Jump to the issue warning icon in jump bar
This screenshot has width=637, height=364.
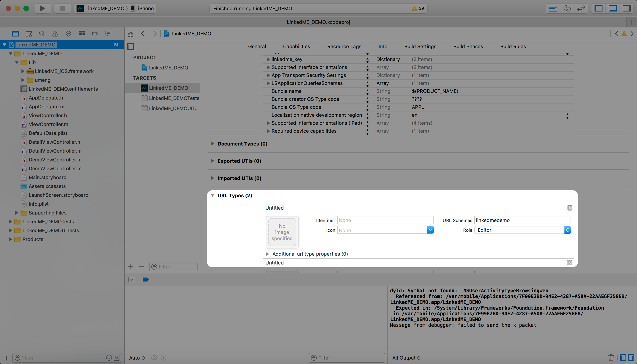pos(624,33)
